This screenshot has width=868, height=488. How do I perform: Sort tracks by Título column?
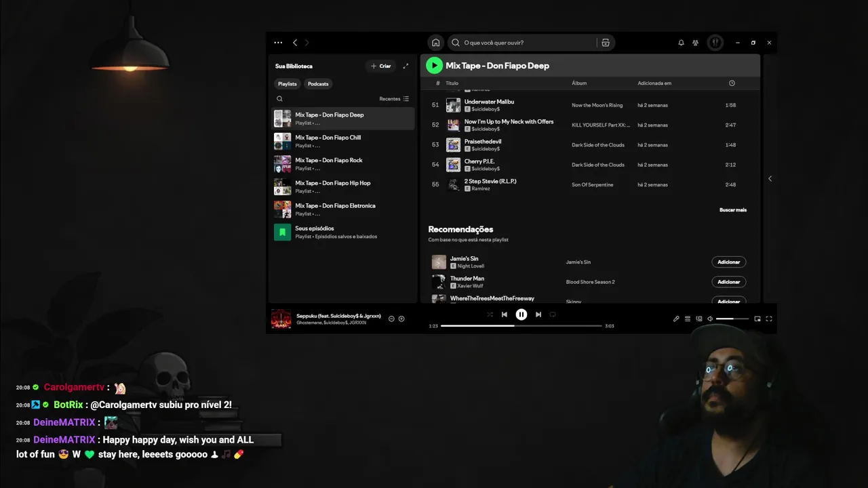coord(452,83)
